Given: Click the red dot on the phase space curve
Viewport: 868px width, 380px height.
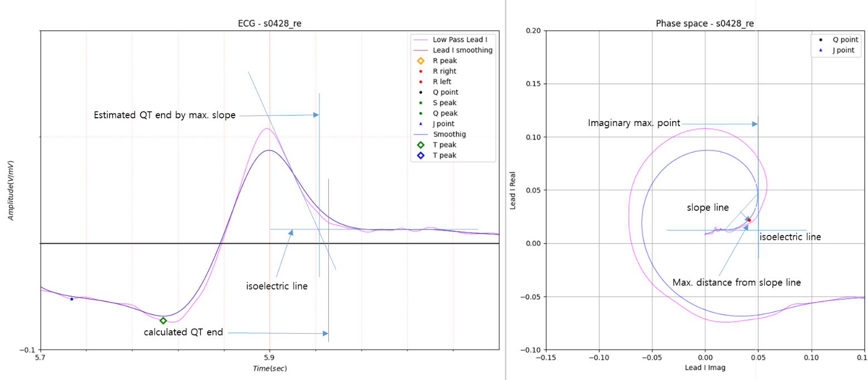Looking at the screenshot, I should click(749, 220).
